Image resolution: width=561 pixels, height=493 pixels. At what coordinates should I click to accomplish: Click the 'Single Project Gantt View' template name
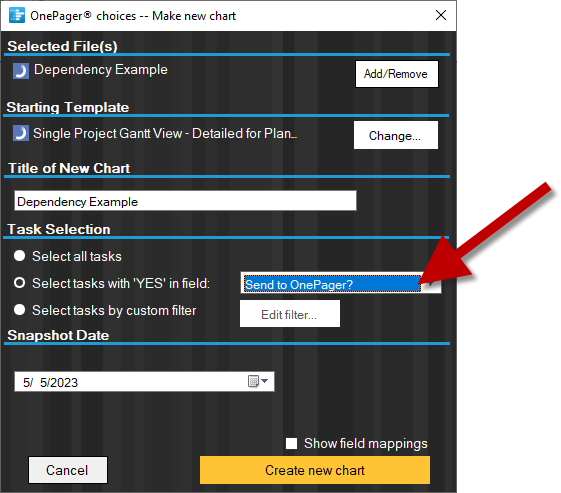[x=165, y=133]
